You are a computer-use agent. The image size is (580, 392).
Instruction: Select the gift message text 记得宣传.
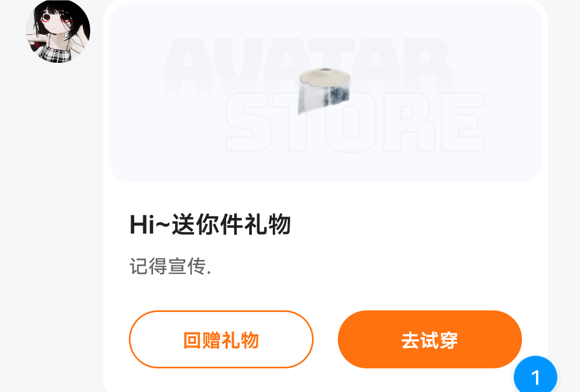tap(170, 266)
